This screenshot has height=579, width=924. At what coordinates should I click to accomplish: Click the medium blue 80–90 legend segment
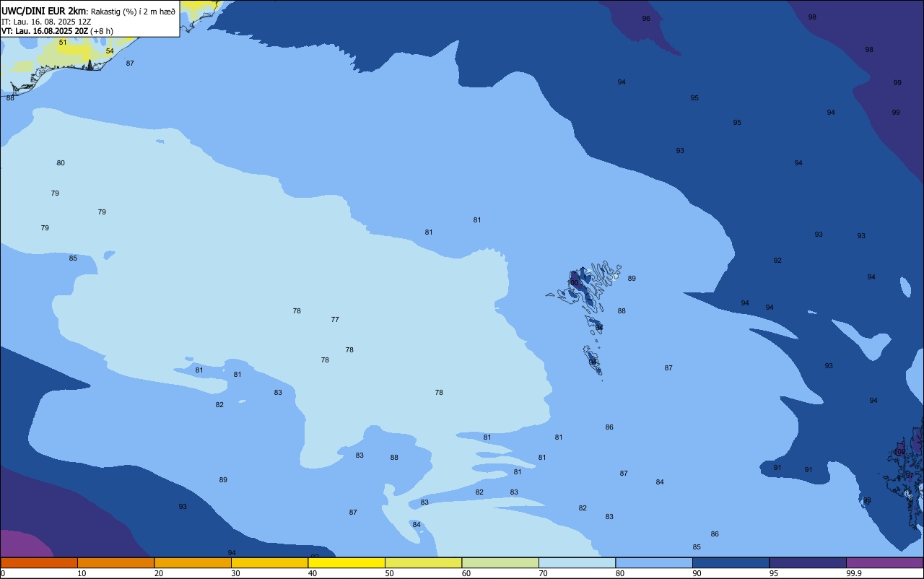coord(654,562)
